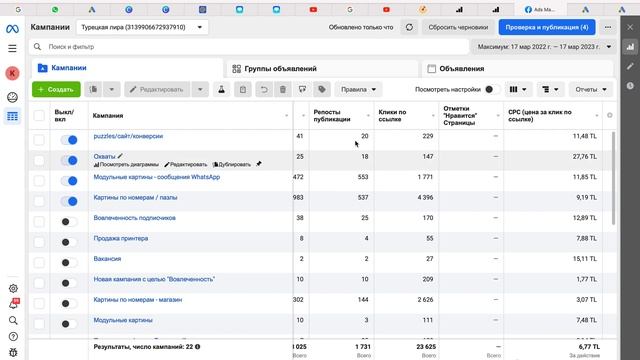Click the table vertical scrollbar
The image size is (640, 360).
pyautogui.click(x=613, y=178)
